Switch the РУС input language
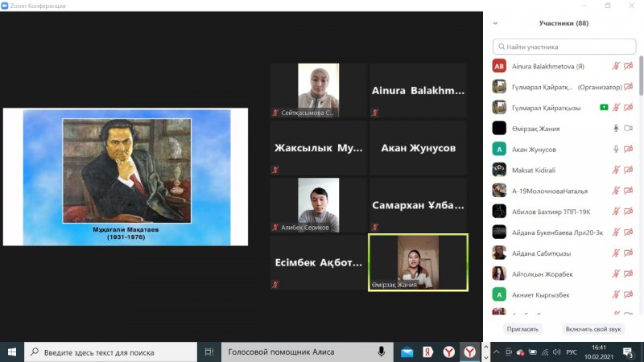This screenshot has width=644, height=362. pos(572,352)
